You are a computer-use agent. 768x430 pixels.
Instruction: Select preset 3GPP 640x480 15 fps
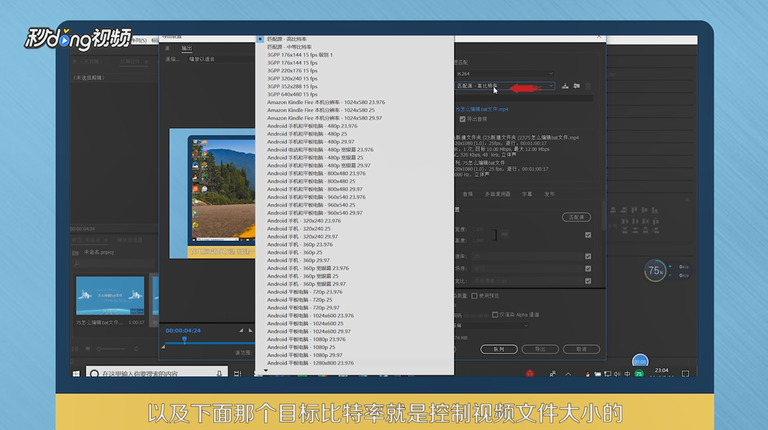tap(355, 94)
